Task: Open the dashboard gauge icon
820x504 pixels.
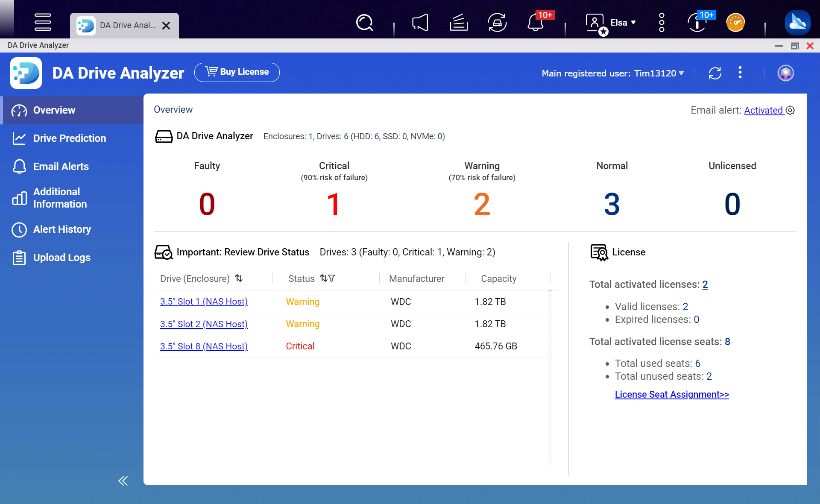Action: coord(735,23)
